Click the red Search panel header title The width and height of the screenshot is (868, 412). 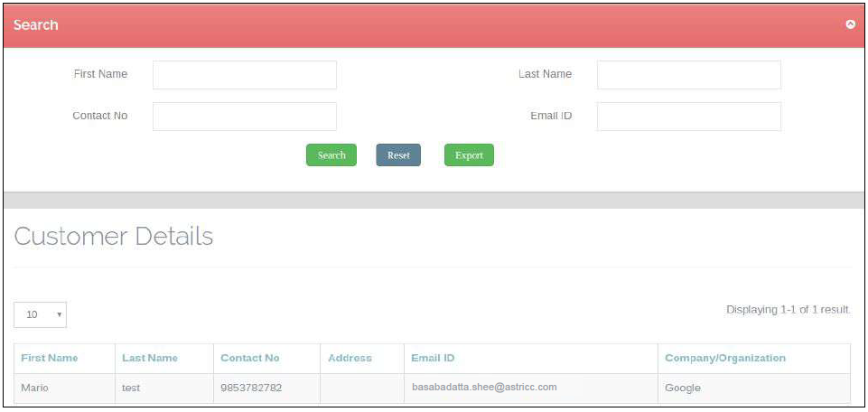click(x=36, y=24)
